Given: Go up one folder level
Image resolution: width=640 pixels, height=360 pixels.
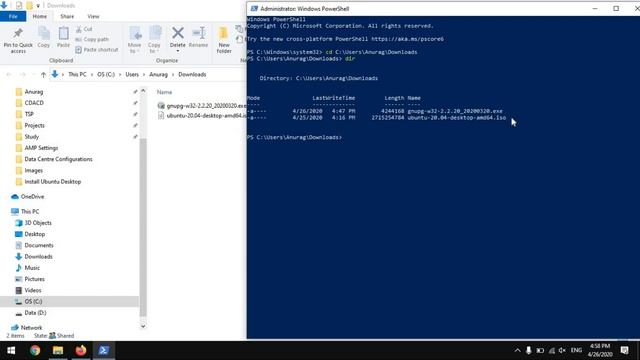Looking at the screenshot, I should pos(43,75).
